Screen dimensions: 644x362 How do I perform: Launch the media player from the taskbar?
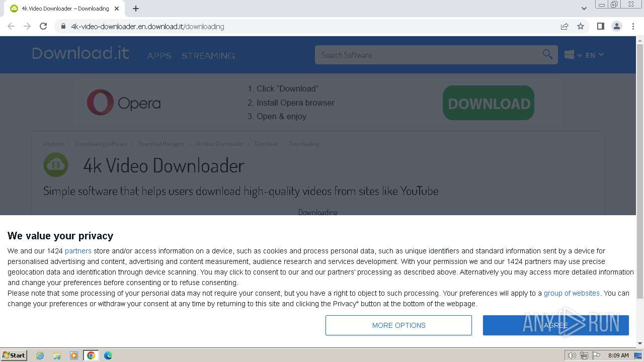coord(74,355)
